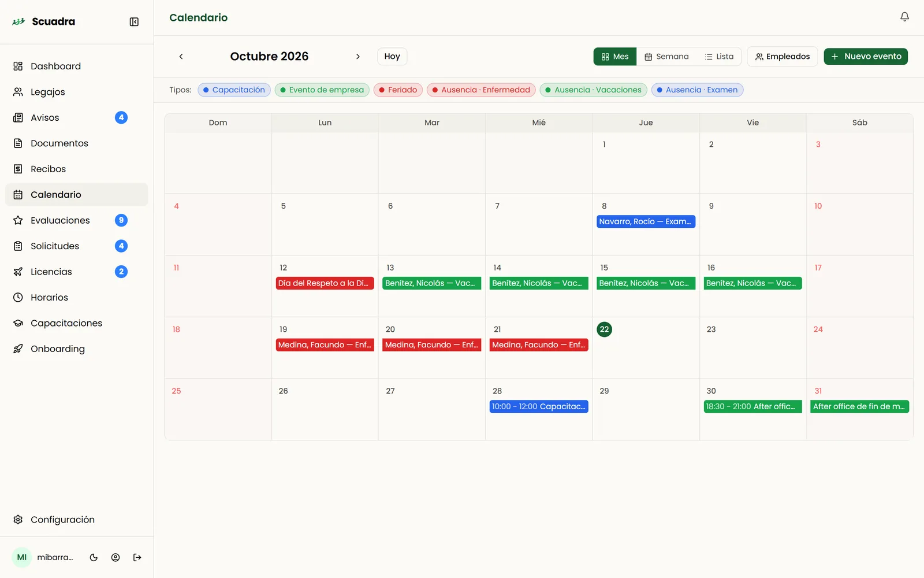This screenshot has height=578, width=924.
Task: Click the Octubre 2026 title
Action: [x=269, y=57]
